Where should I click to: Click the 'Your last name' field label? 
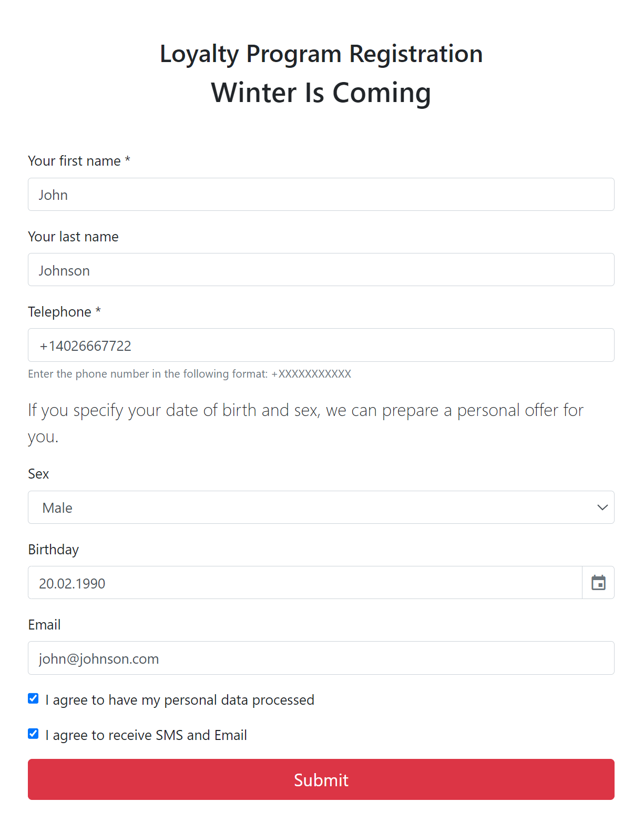pos(73,237)
